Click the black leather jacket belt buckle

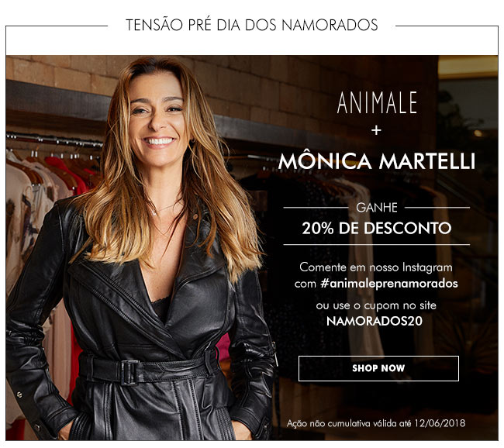[129, 373]
